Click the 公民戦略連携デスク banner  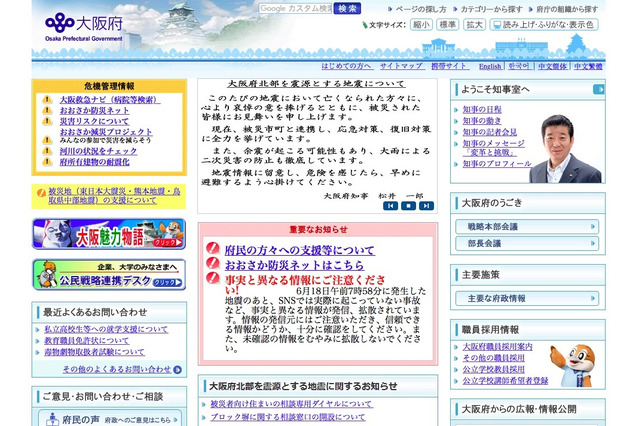coord(109,274)
